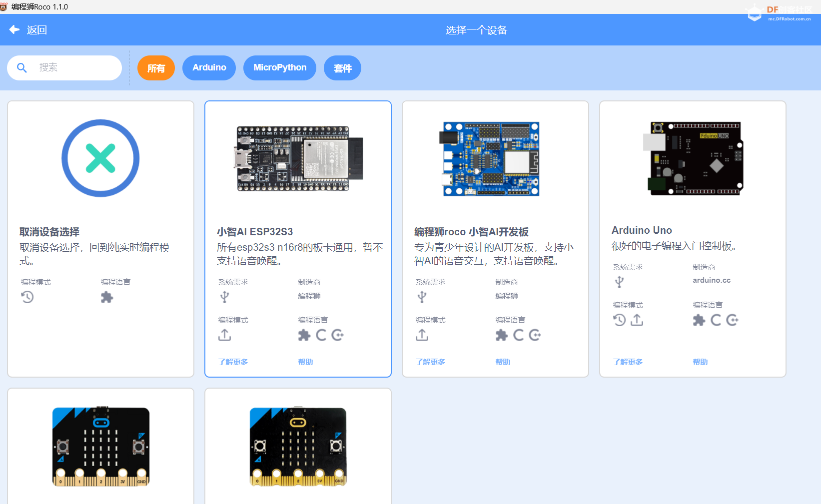Click the 小智AI ESP32S3 title
The width and height of the screenshot is (821, 504).
255,232
